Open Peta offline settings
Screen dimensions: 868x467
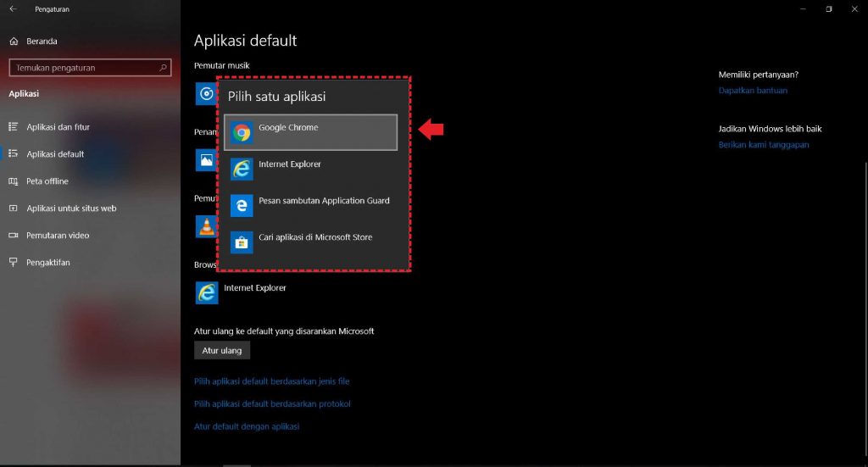click(90, 181)
